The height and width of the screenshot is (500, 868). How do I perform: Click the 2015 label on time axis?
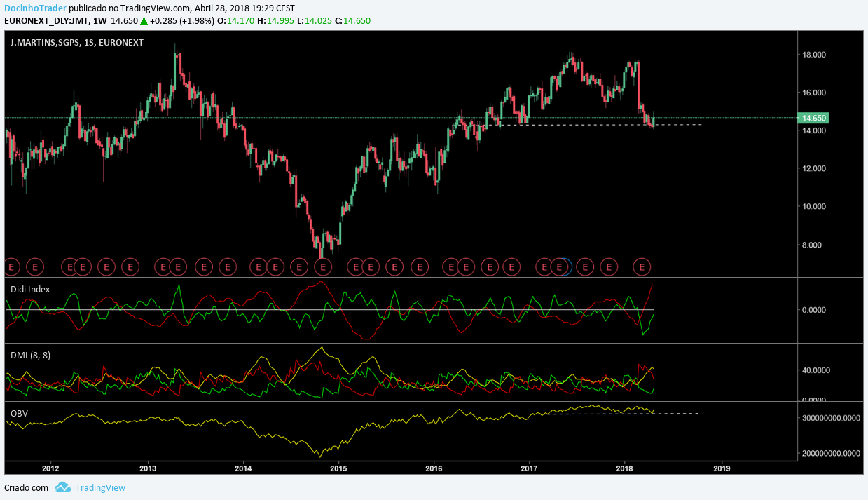click(x=338, y=468)
